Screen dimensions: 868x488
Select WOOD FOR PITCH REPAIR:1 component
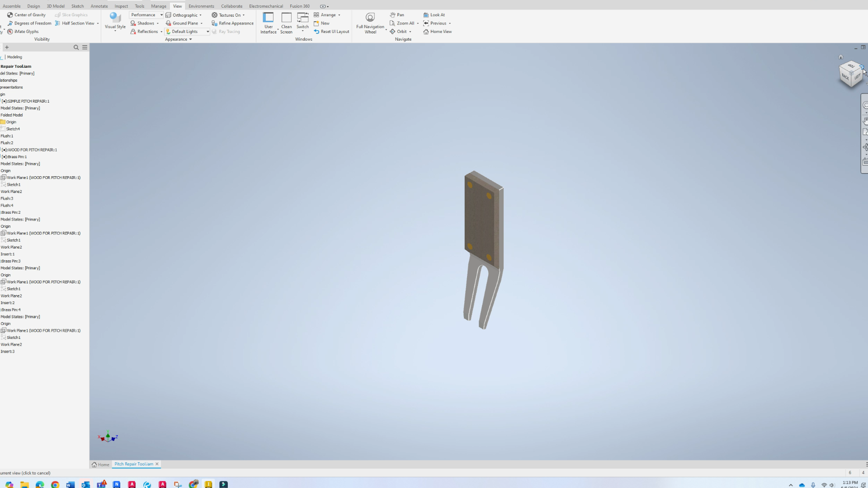coord(29,150)
